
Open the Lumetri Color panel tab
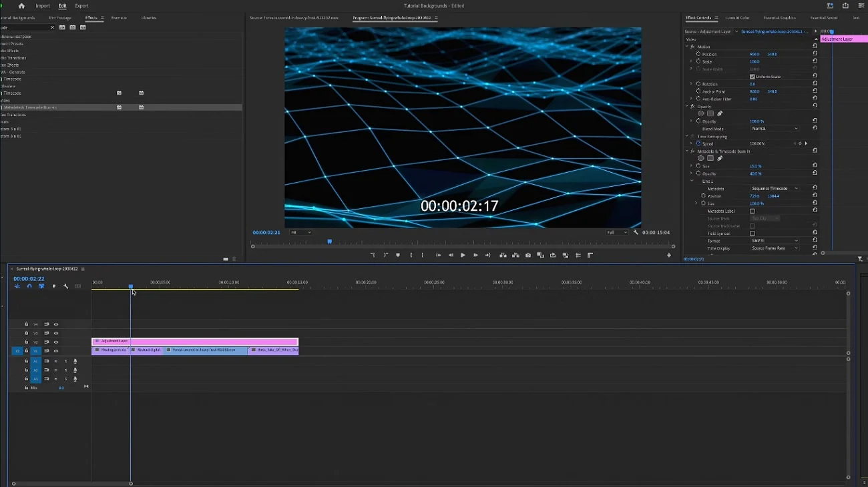737,17
